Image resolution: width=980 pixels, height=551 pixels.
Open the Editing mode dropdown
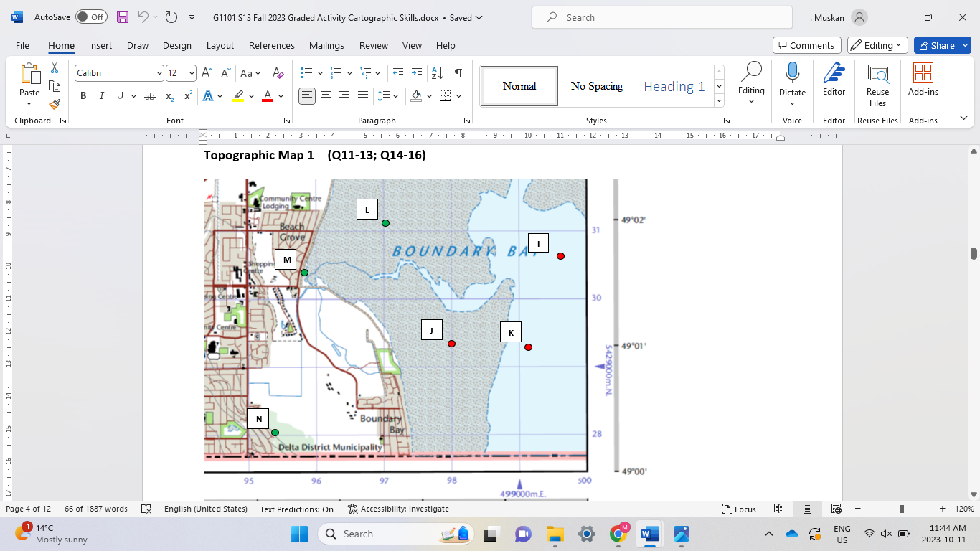tap(877, 45)
